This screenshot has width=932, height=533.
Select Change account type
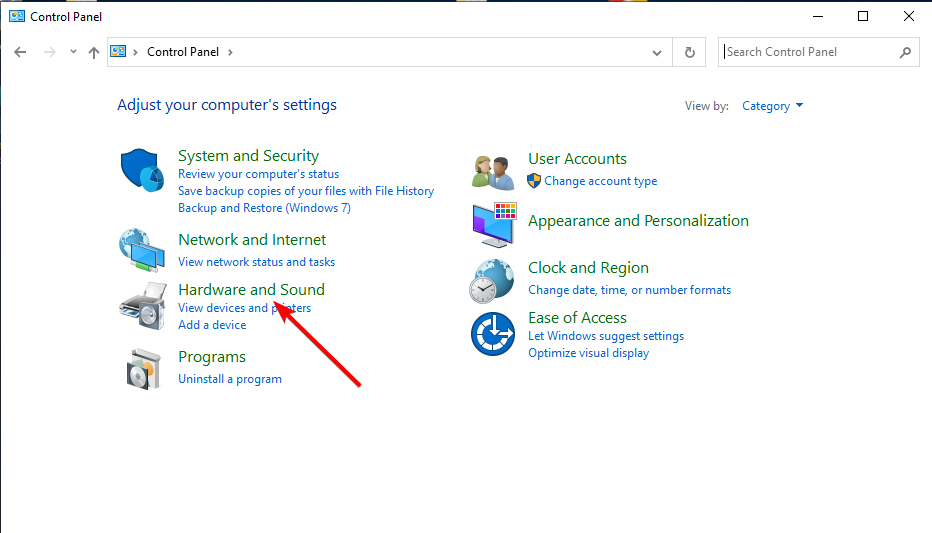tap(600, 181)
